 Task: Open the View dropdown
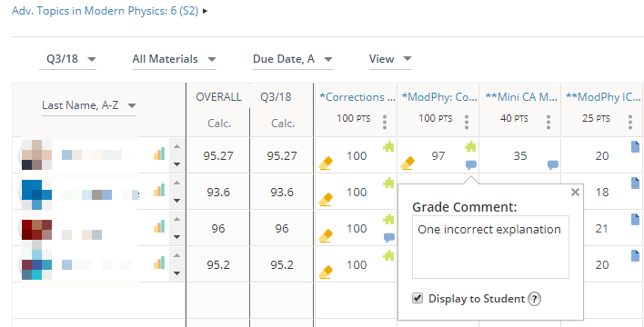tap(390, 59)
